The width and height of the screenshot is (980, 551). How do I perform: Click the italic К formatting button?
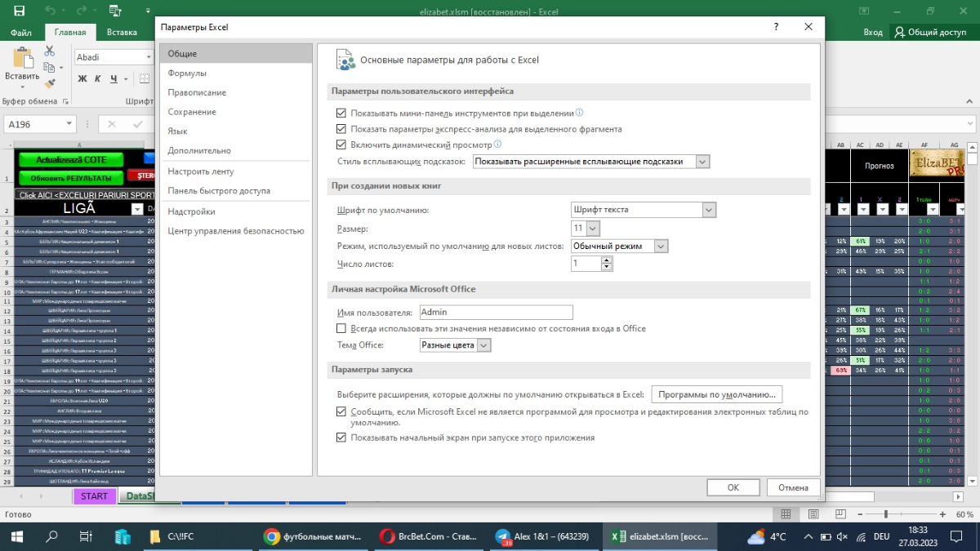coord(98,79)
